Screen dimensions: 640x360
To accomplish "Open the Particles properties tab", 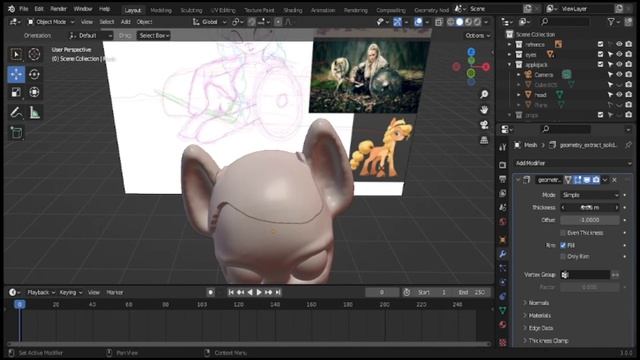I will (503, 268).
